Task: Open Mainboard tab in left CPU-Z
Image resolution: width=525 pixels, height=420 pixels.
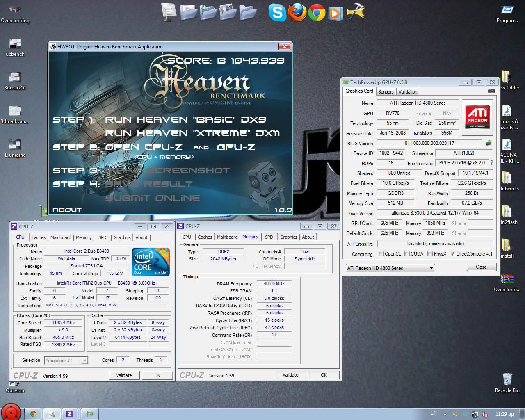Action: [61, 237]
